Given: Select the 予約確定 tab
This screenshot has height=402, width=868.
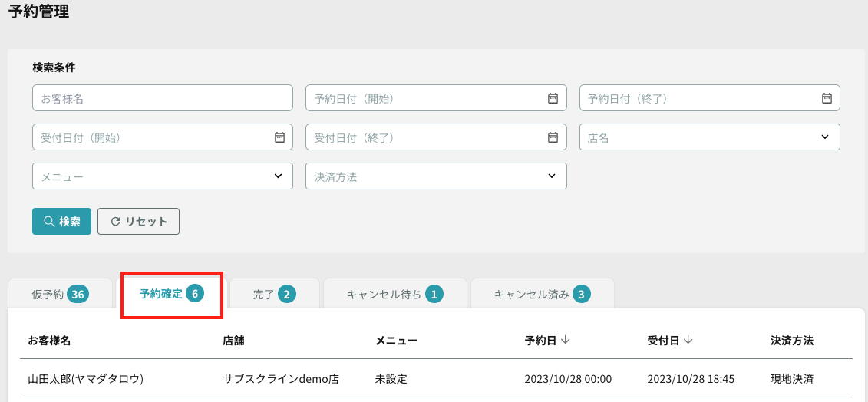Looking at the screenshot, I should tap(172, 294).
